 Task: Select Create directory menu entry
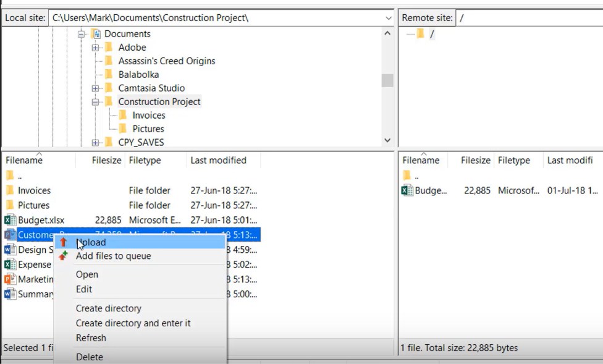(x=109, y=308)
